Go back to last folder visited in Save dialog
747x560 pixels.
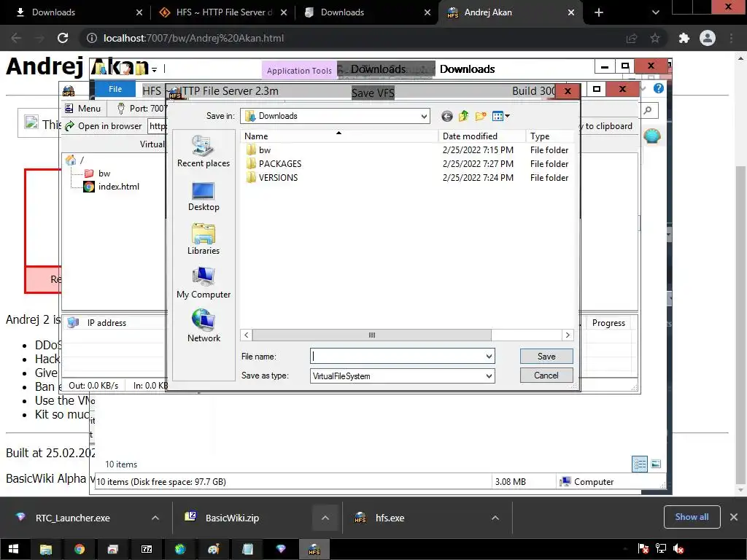(x=446, y=116)
